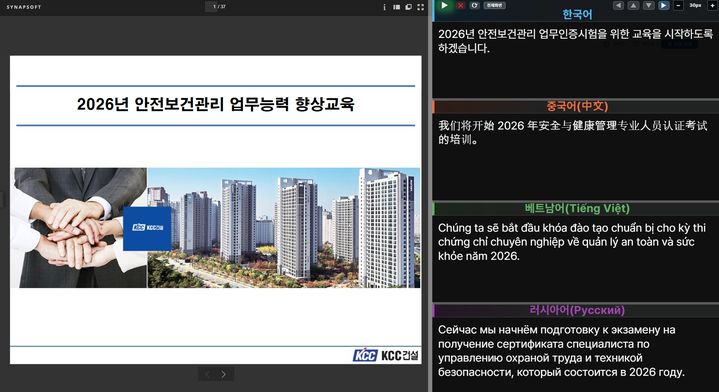Enter fullscreen mode in the Synapsoft viewer
Screen dimensions: 719x392
point(420,7)
